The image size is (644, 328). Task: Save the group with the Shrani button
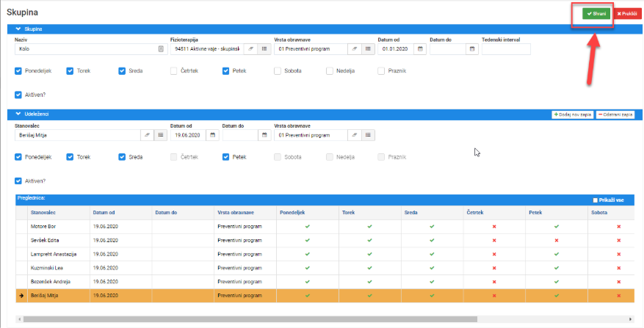pos(596,13)
